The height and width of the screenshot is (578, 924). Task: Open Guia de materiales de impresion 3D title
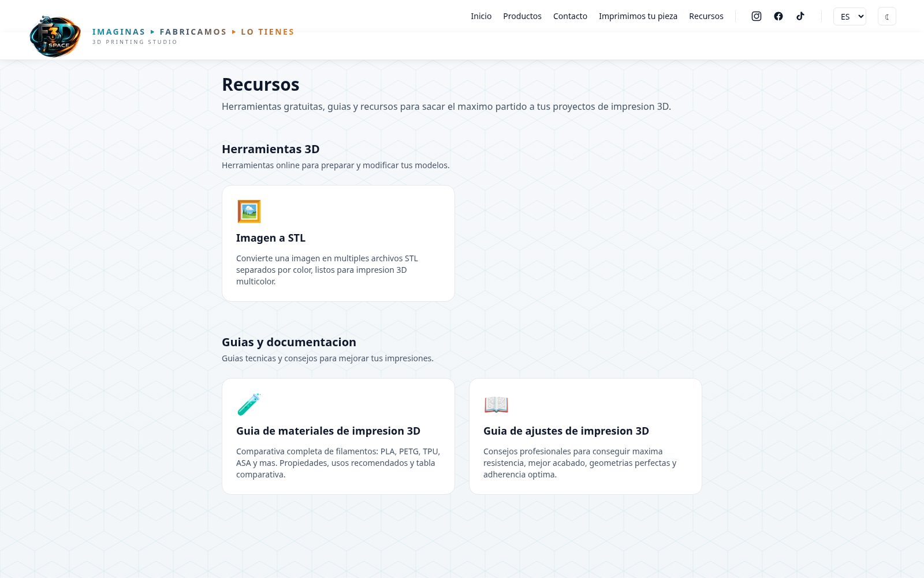(x=328, y=431)
